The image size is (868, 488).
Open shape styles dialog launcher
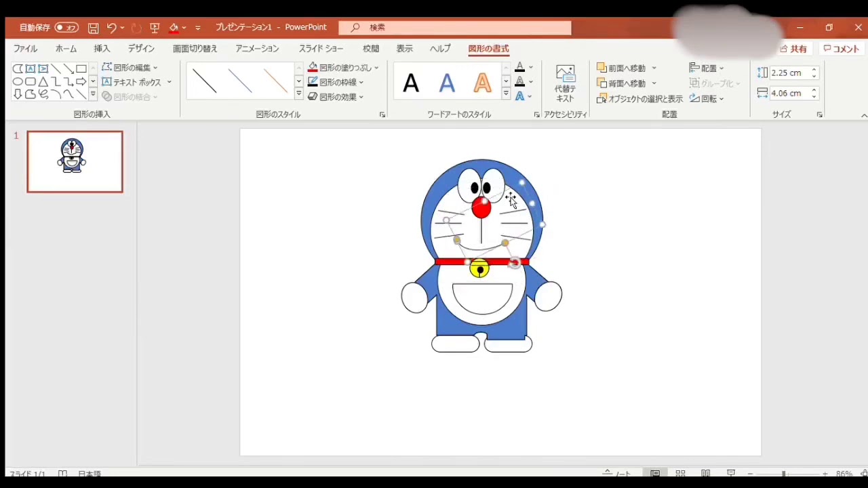coord(382,115)
